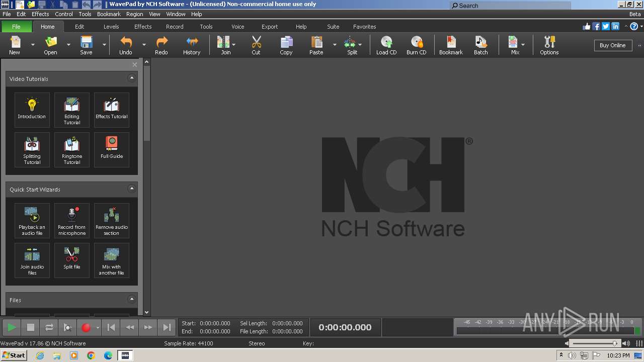The height and width of the screenshot is (362, 644).
Task: Start the Mix with another file wizard
Action: pos(112,260)
